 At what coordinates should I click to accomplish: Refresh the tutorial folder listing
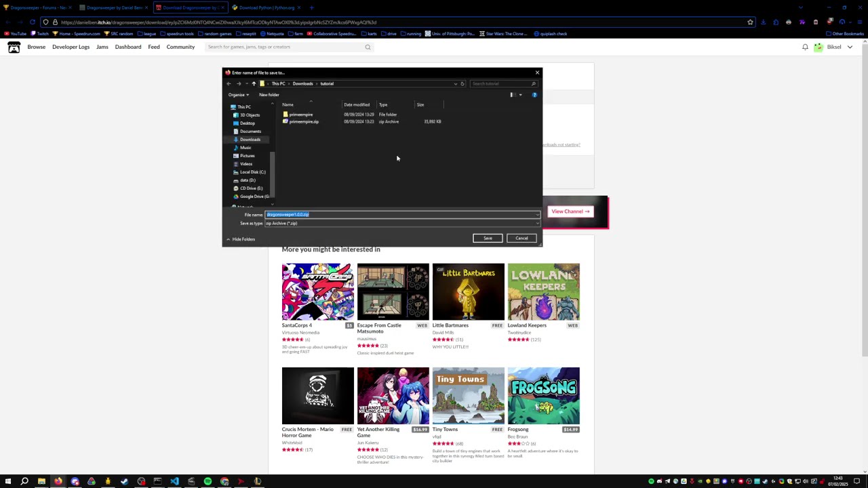(462, 83)
